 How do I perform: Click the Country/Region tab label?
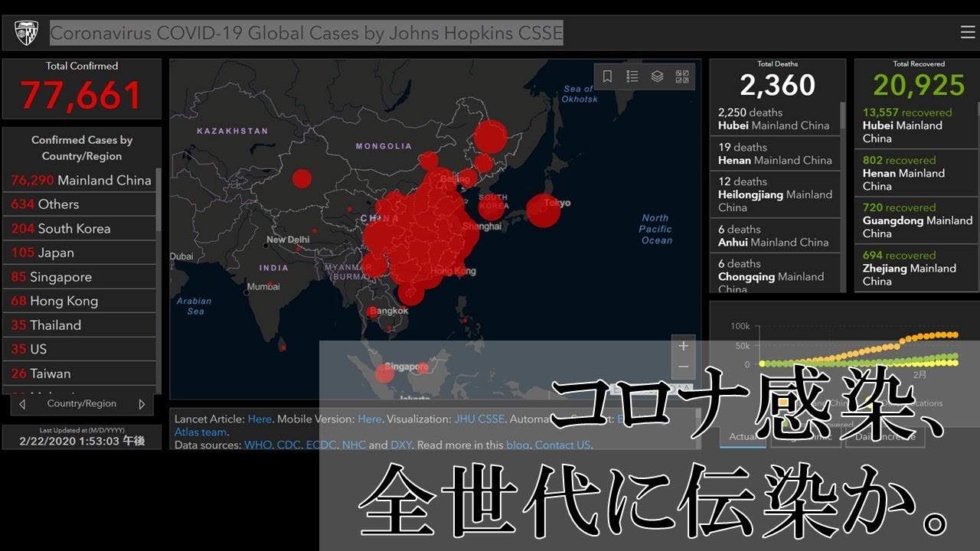tap(82, 404)
